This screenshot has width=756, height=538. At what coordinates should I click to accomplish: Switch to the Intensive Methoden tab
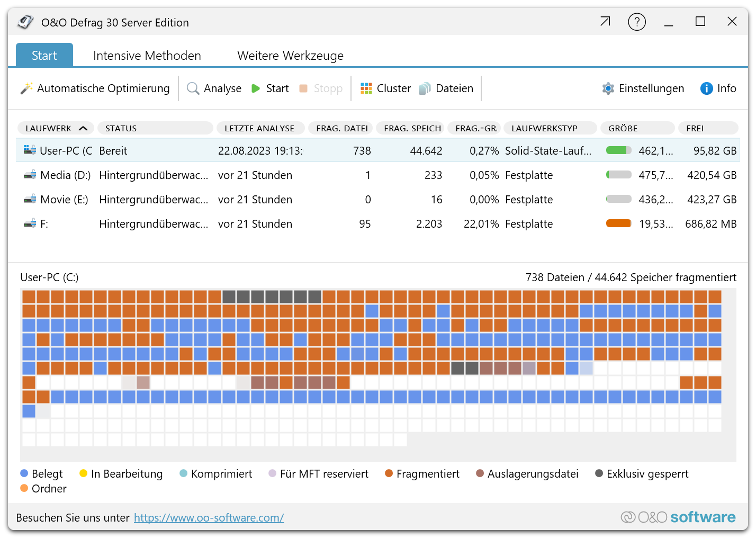[147, 56]
